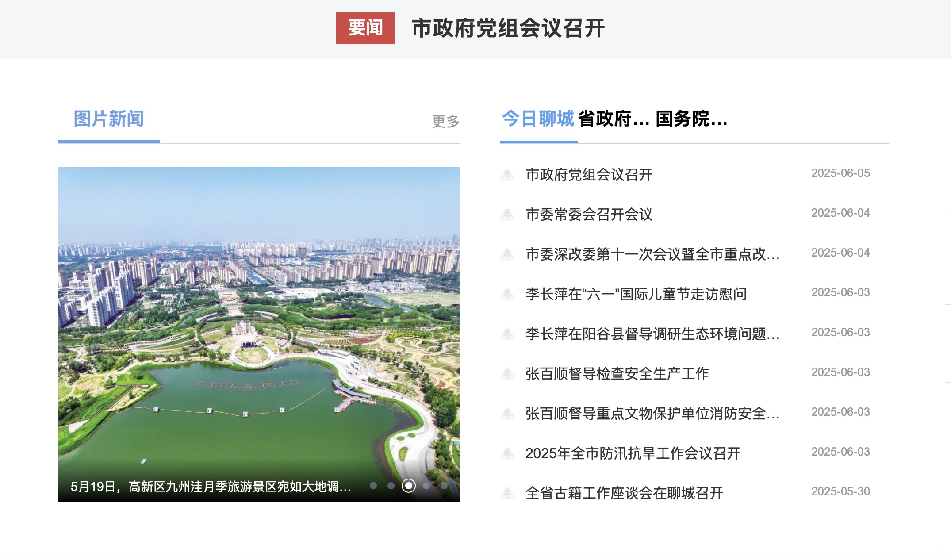The image size is (951, 560).
Task: Open list item 市政府党组会议召开
Action: pyautogui.click(x=589, y=175)
